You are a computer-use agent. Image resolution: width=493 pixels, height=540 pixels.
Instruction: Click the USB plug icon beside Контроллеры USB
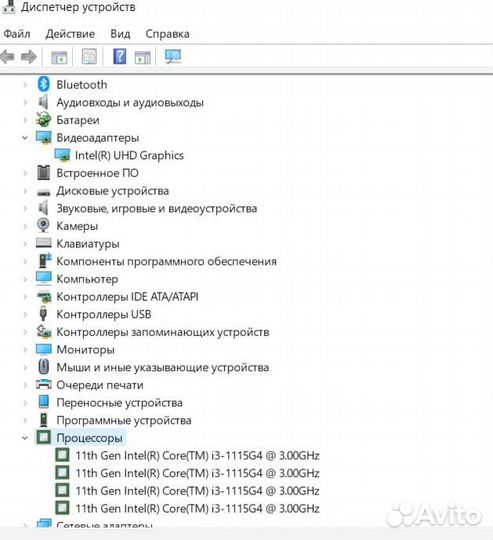pyautogui.click(x=43, y=314)
